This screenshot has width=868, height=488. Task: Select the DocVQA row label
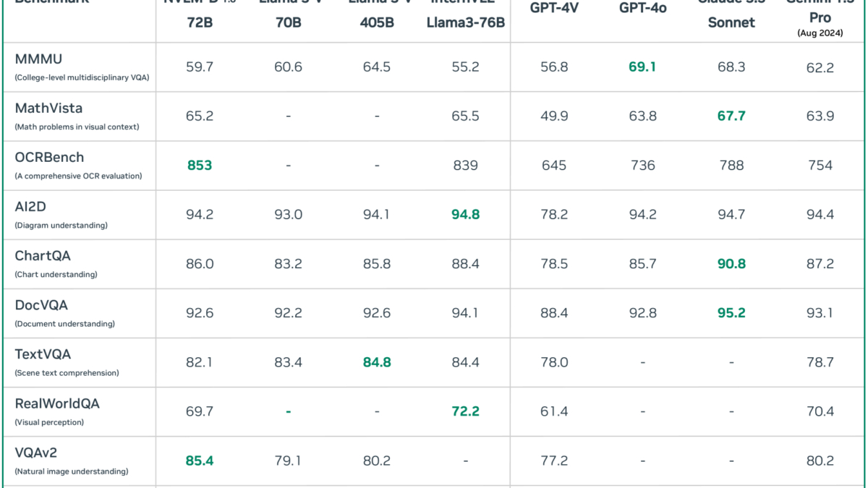point(41,305)
